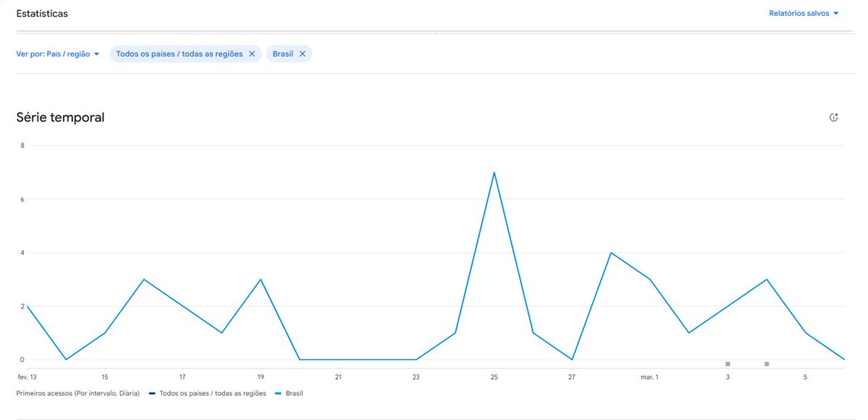Click the x-axis label 19
The height and width of the screenshot is (420, 868).
[260, 377]
